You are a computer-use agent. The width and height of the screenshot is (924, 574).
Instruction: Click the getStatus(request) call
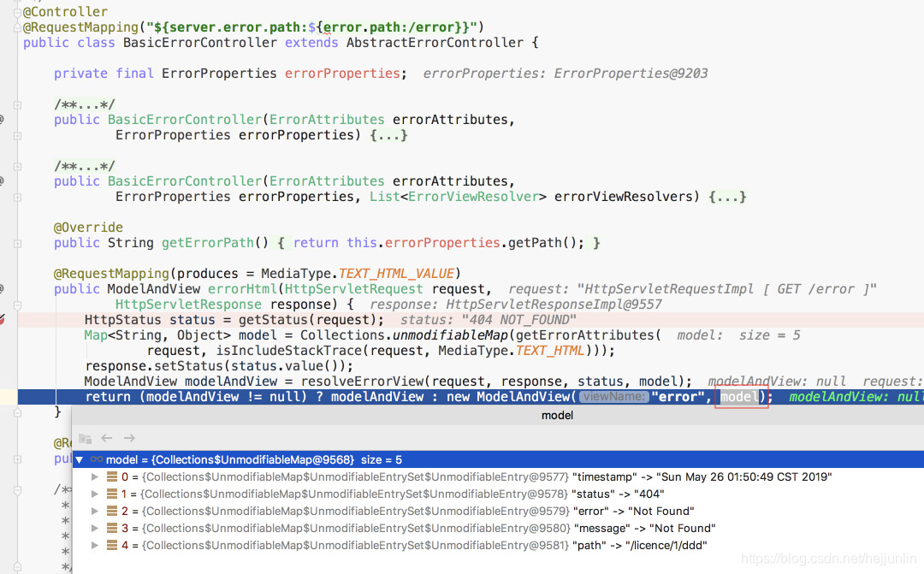(x=306, y=320)
